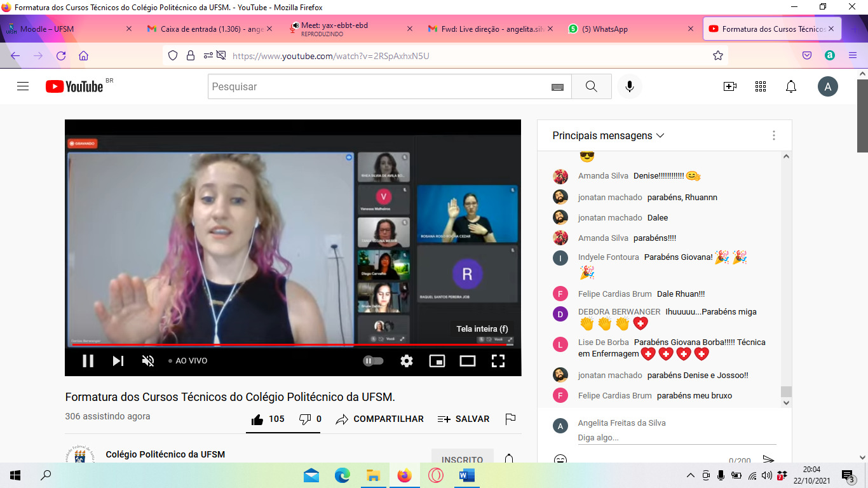Open the video settings gear
Screen dimensions: 868x488
coord(407,361)
